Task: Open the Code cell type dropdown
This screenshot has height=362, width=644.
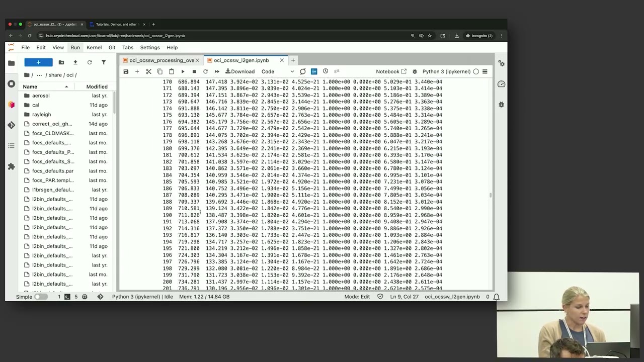Action: (x=278, y=71)
